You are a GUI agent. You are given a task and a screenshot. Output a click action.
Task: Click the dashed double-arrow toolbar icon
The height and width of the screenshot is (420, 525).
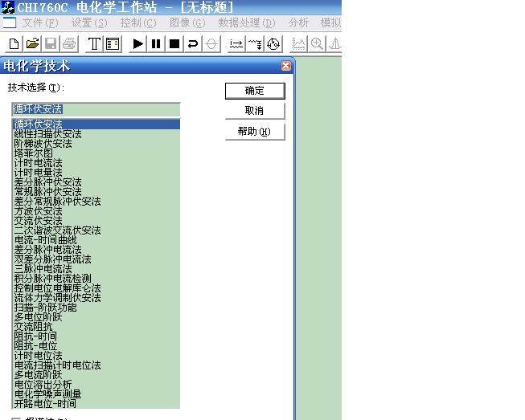pyautogui.click(x=236, y=44)
